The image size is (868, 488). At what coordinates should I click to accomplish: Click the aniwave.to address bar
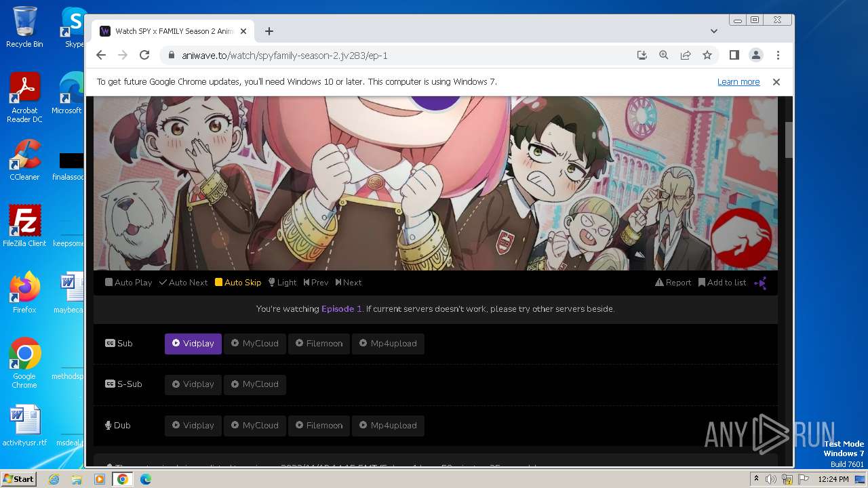coord(400,56)
